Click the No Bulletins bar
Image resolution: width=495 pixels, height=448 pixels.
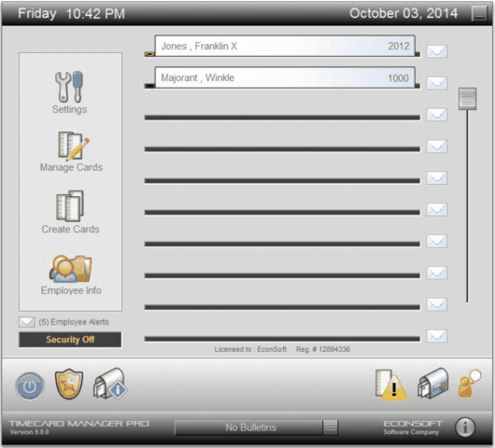tap(248, 427)
